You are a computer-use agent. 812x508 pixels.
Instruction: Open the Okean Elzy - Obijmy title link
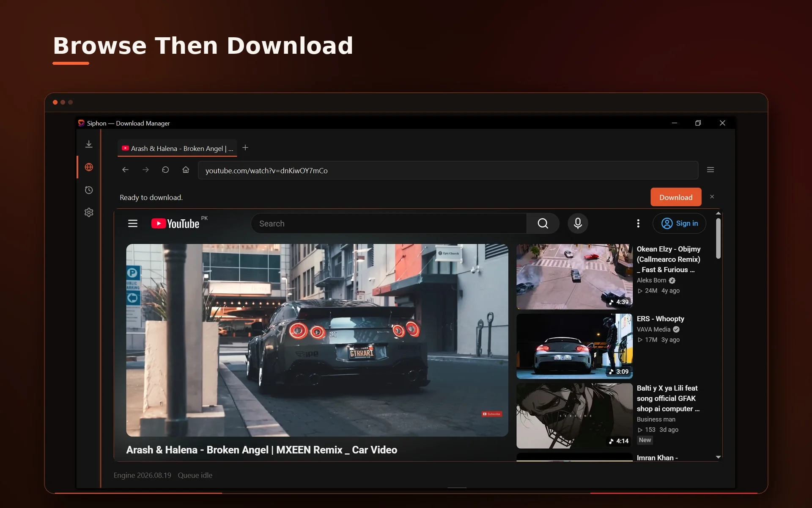[x=669, y=260]
